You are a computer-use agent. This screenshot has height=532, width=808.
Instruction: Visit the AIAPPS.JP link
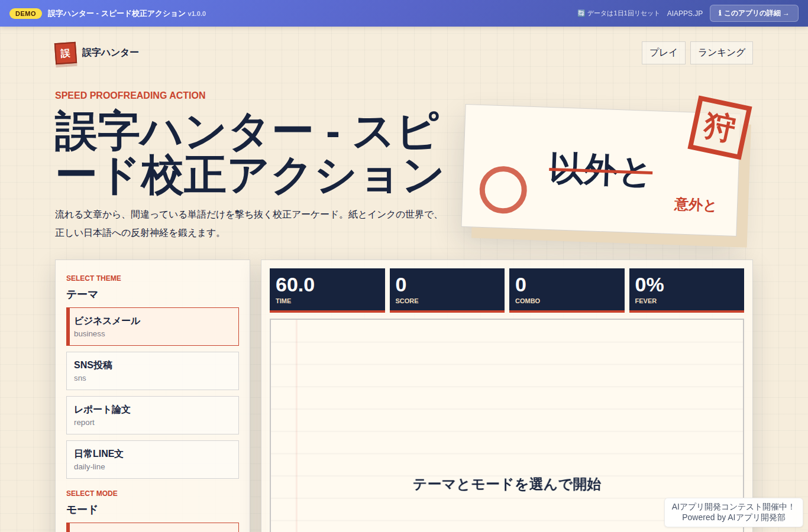pyautogui.click(x=685, y=13)
